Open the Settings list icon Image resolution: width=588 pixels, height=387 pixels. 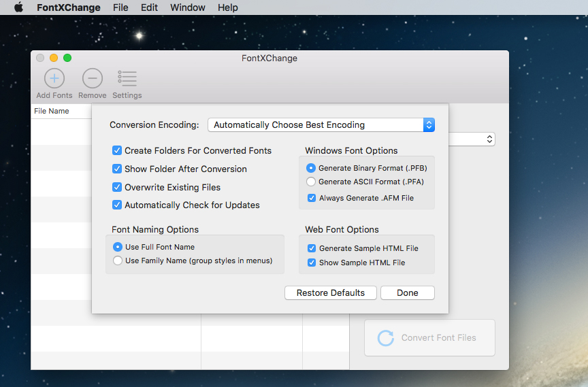(x=127, y=78)
